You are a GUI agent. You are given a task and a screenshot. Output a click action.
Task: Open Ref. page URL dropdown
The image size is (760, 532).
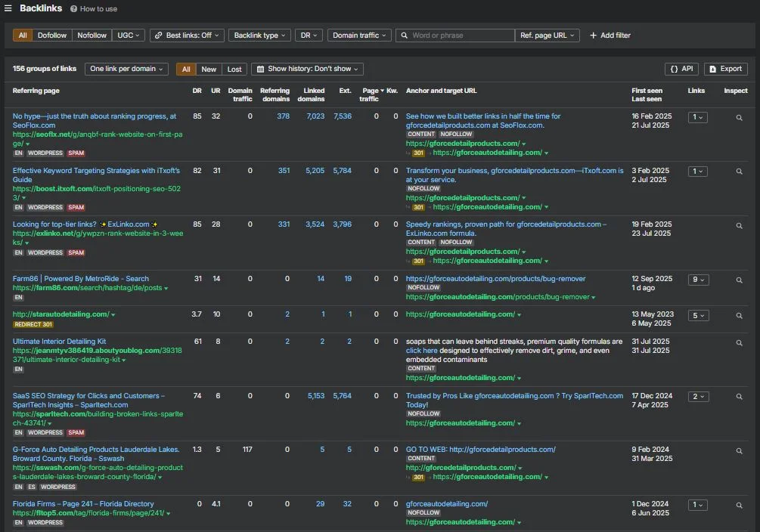click(547, 36)
